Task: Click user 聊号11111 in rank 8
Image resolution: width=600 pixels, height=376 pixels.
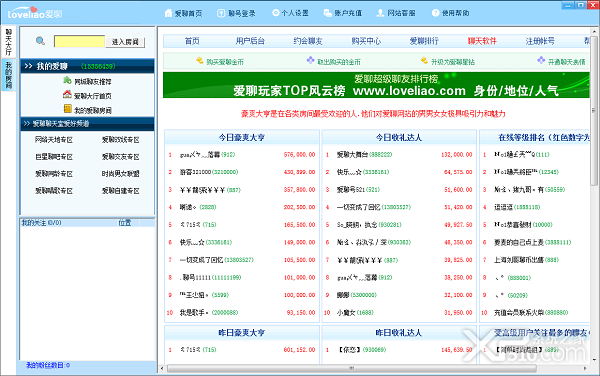Action: (210, 277)
